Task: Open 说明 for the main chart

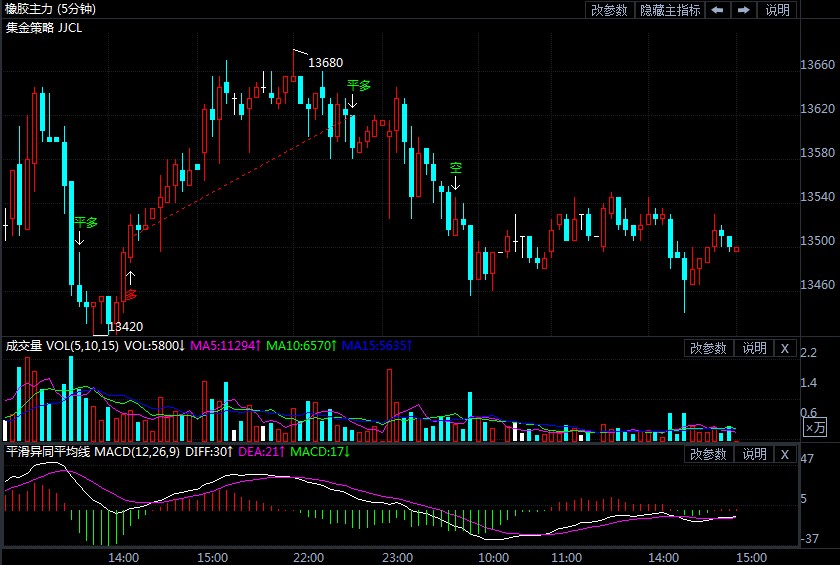Action: (777, 10)
